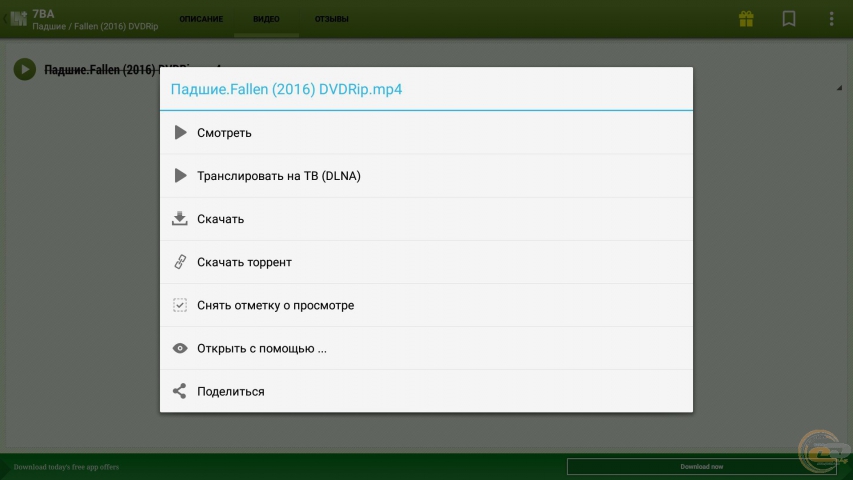Screen dimensions: 853x480
Task: Open the gift box icon in header
Action: 746,19
